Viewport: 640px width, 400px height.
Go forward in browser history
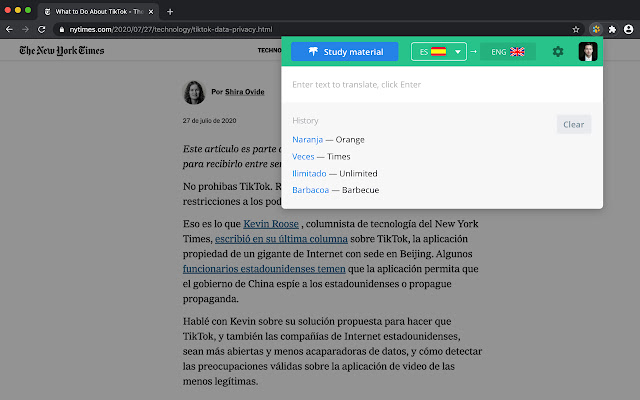click(25, 29)
